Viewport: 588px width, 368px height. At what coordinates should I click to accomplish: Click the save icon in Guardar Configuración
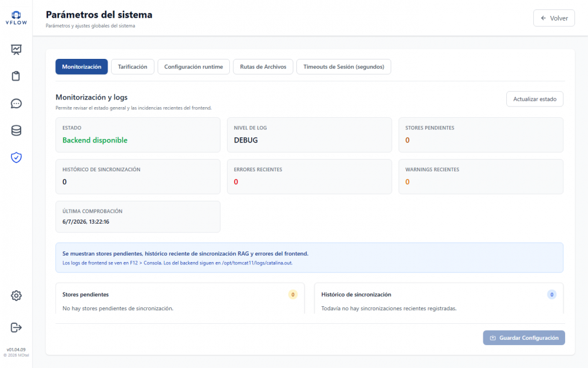(x=493, y=338)
